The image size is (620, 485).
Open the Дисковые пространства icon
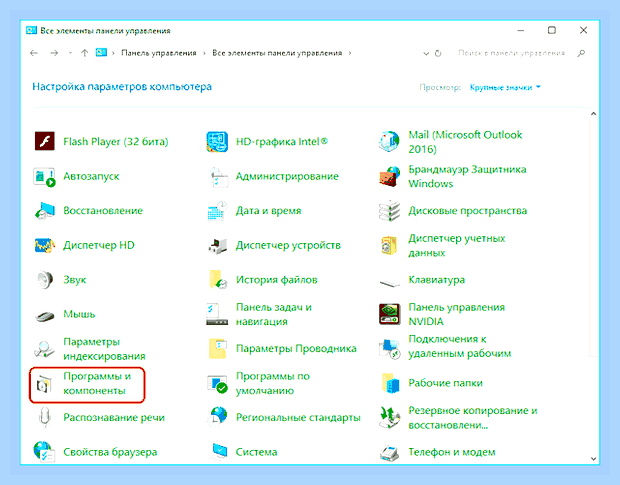[389, 211]
